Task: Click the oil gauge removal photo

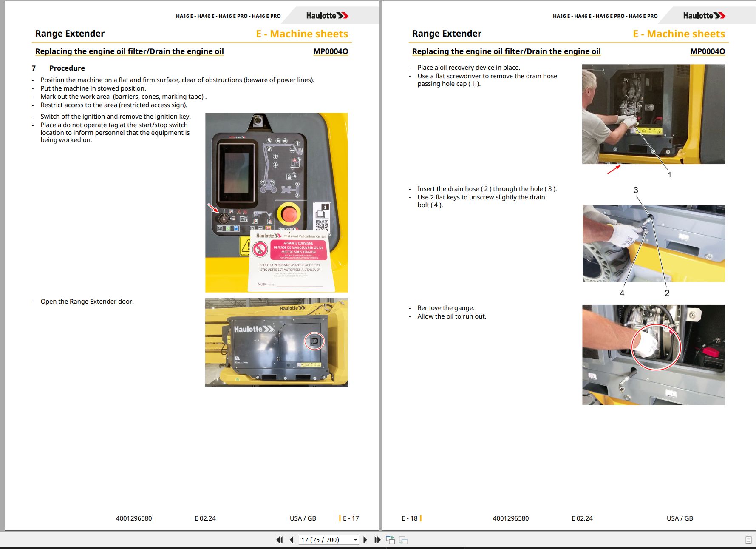Action: coord(653,355)
